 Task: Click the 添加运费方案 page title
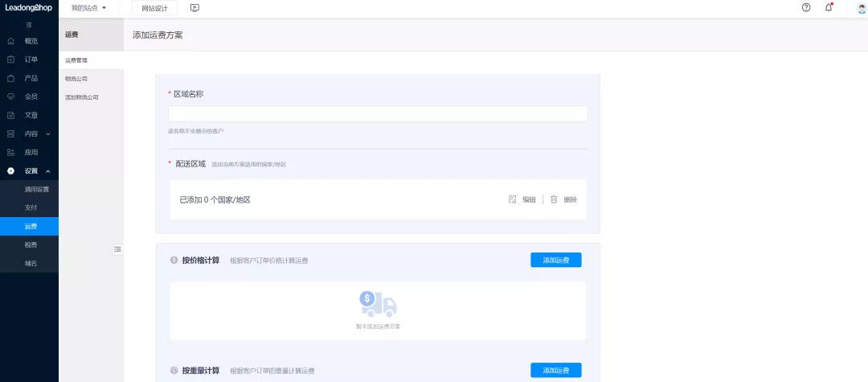[x=158, y=35]
